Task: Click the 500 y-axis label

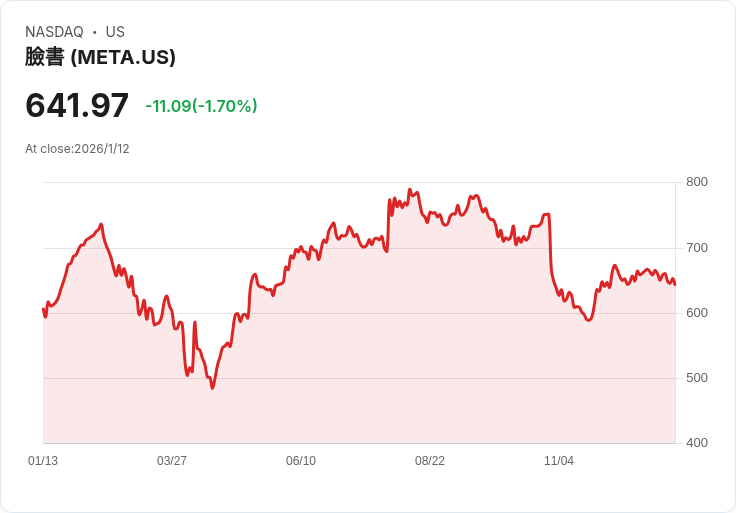Action: click(696, 378)
